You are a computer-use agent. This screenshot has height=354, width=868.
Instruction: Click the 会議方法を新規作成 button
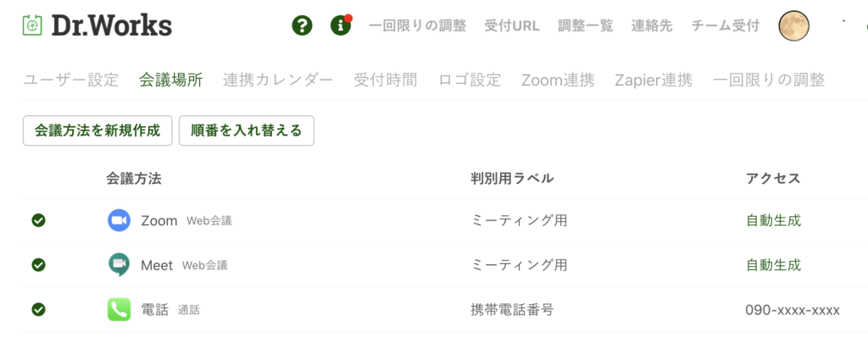97,130
